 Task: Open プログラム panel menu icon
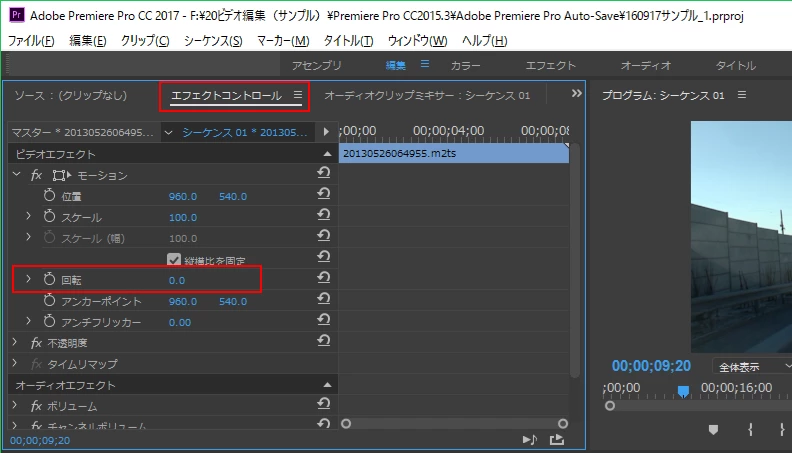(x=741, y=94)
